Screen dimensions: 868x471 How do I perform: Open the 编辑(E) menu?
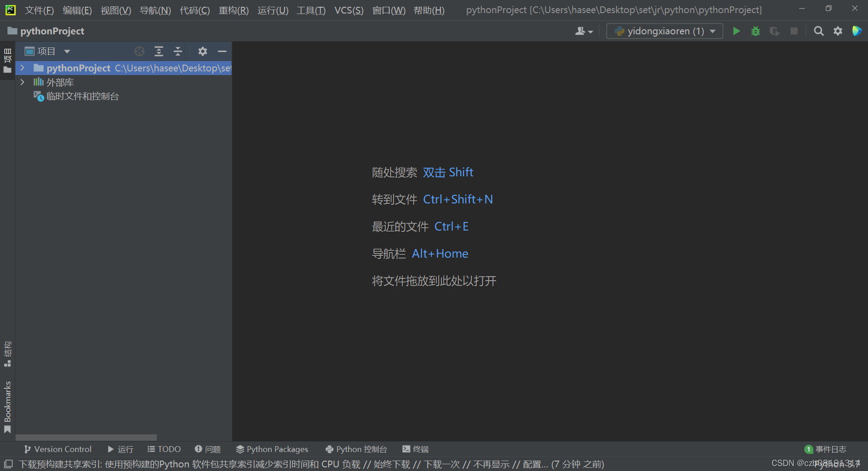pyautogui.click(x=77, y=10)
